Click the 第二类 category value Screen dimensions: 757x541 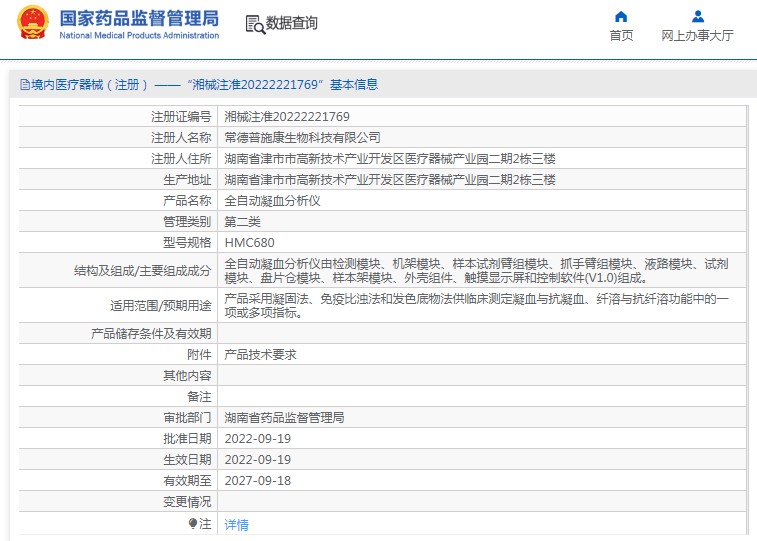242,222
